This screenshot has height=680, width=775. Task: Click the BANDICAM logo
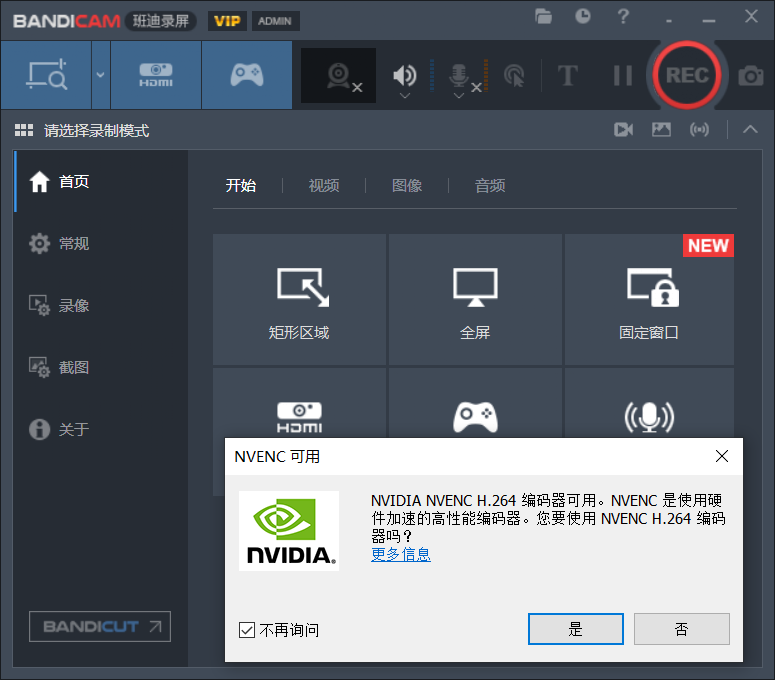(67, 21)
